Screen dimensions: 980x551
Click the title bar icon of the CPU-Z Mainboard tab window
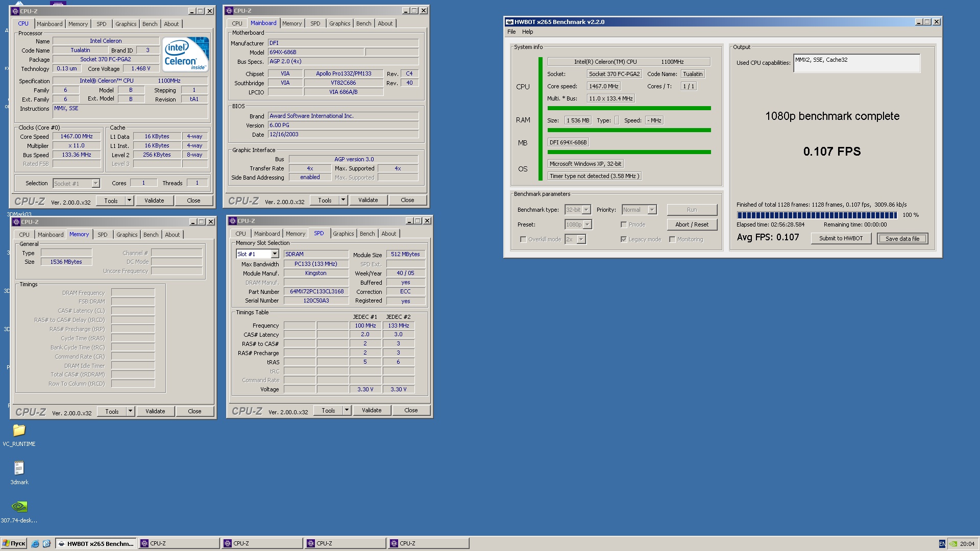point(229,11)
